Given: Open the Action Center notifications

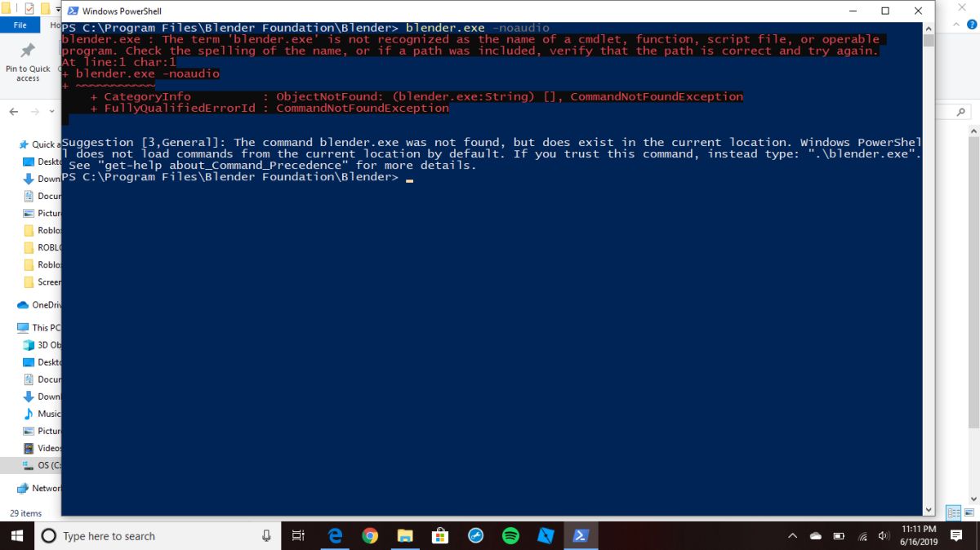Looking at the screenshot, I should [956, 536].
